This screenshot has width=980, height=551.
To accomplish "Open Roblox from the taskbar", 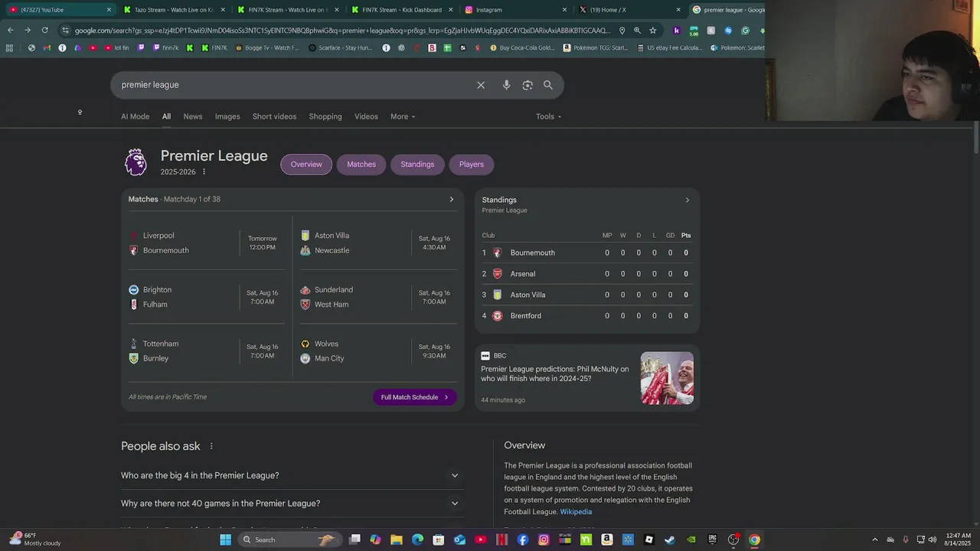I will tap(649, 540).
